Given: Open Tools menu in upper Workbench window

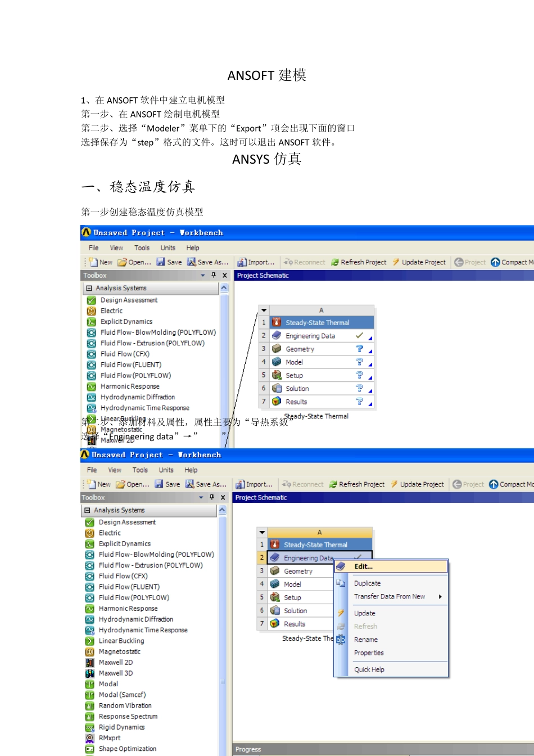Looking at the screenshot, I should coord(142,247).
